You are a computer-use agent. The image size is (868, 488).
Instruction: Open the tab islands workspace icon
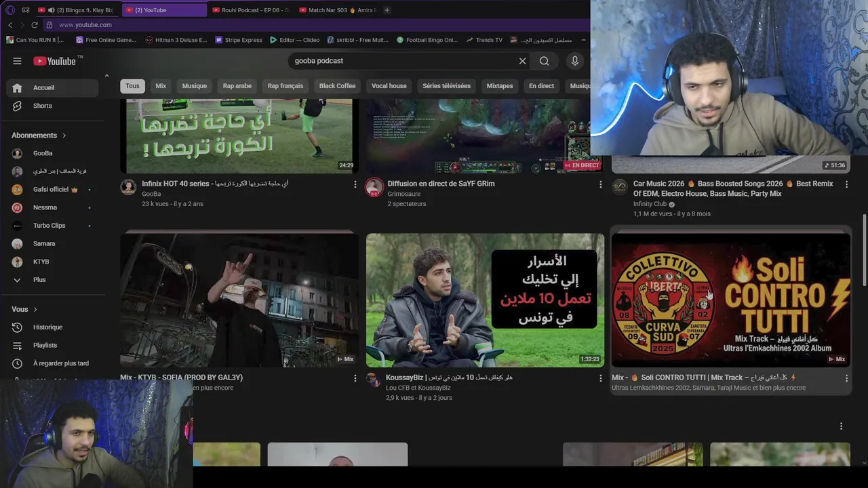pos(26,10)
